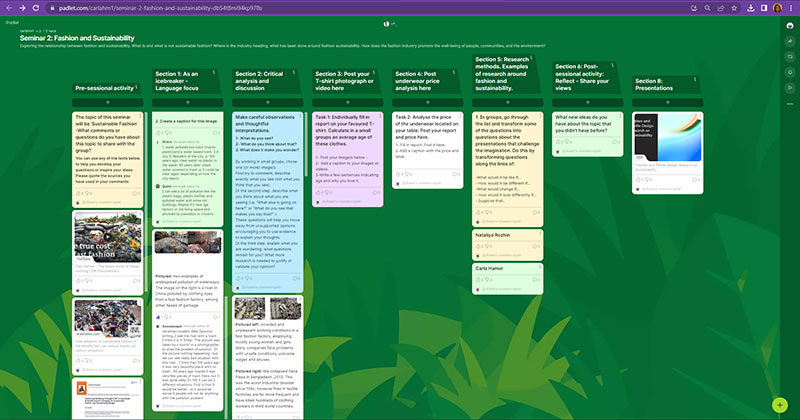The image size is (800, 420).
Task: Click the browser forward arrow
Action: click(x=22, y=8)
